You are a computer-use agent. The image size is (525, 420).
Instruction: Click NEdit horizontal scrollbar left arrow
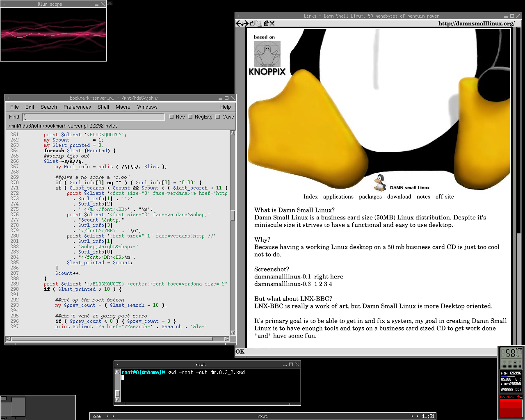point(8,339)
